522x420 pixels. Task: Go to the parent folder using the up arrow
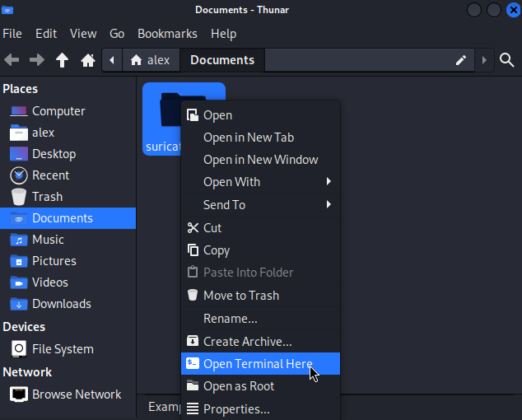tap(62, 60)
